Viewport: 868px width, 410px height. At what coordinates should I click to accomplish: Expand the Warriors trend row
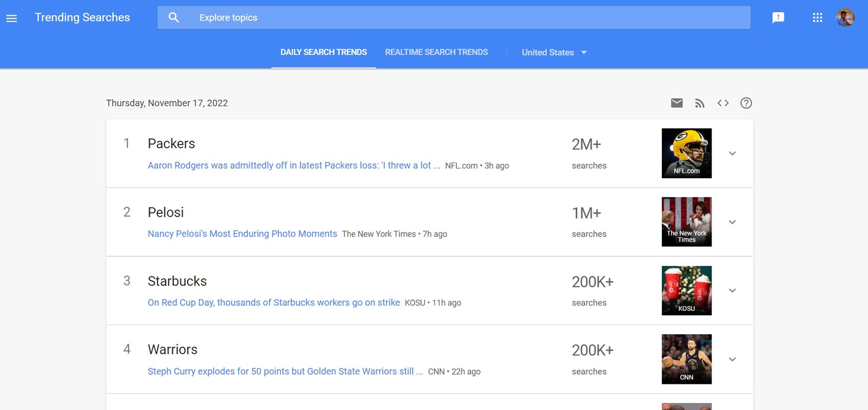pos(733,359)
